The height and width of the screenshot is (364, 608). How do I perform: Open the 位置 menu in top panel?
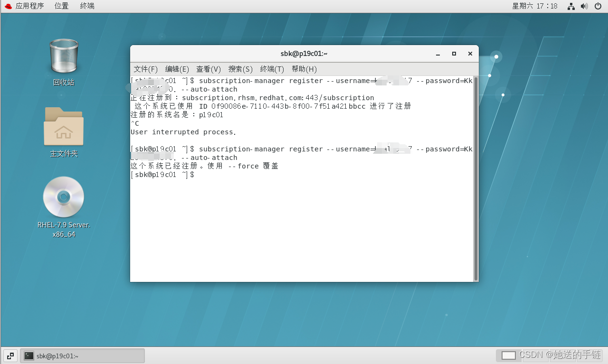tap(61, 6)
